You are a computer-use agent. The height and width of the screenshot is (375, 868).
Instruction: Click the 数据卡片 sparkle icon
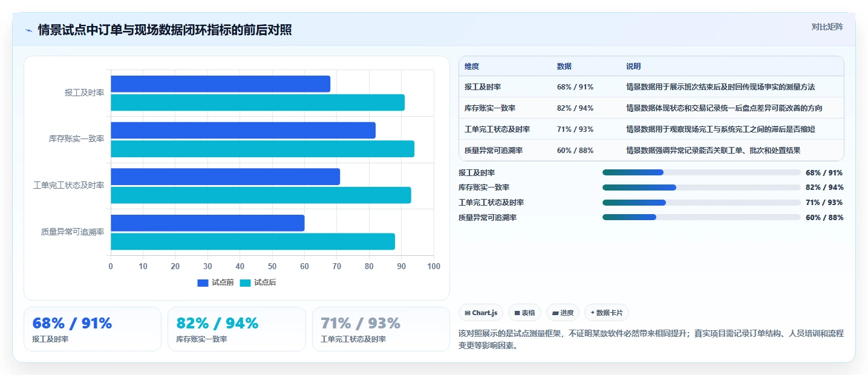593,313
